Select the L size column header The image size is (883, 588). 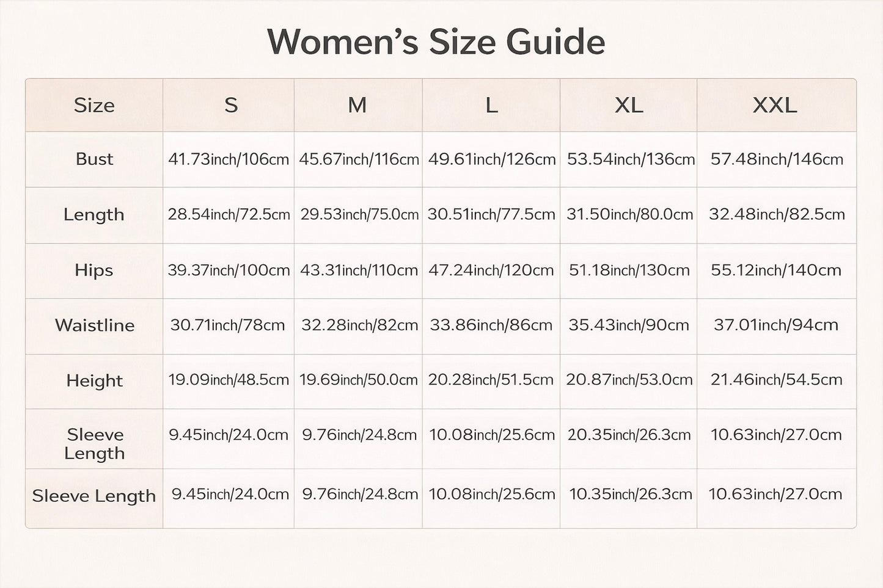(491, 105)
